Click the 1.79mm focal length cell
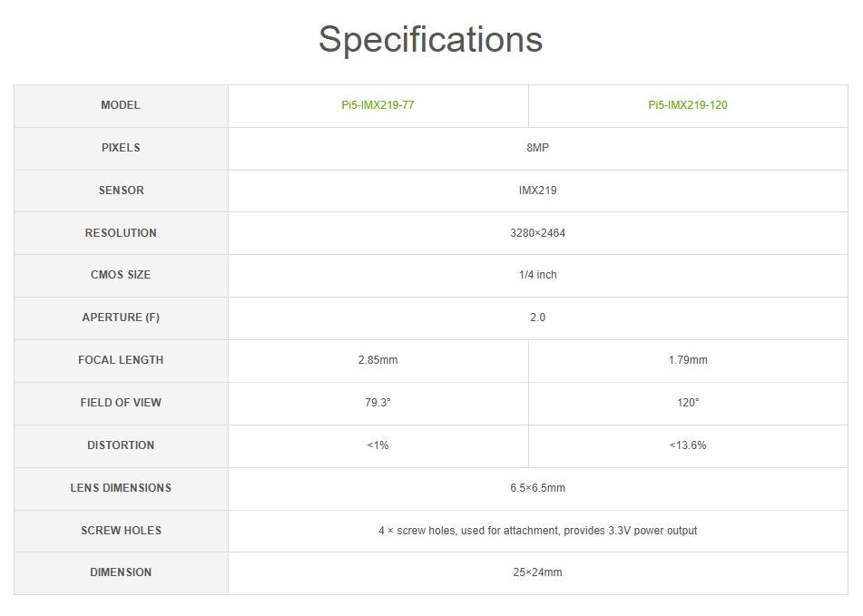Image resolution: width=863 pixels, height=616 pixels. pos(687,360)
